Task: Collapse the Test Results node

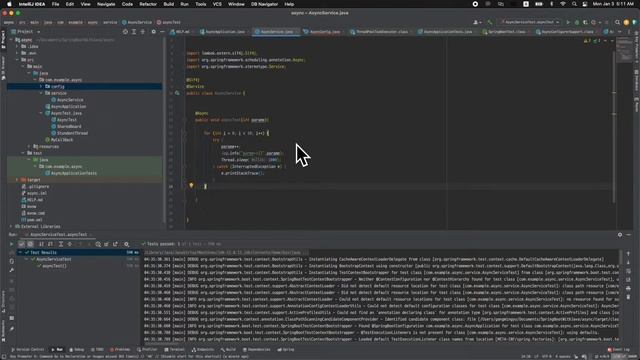Action: tap(20, 252)
